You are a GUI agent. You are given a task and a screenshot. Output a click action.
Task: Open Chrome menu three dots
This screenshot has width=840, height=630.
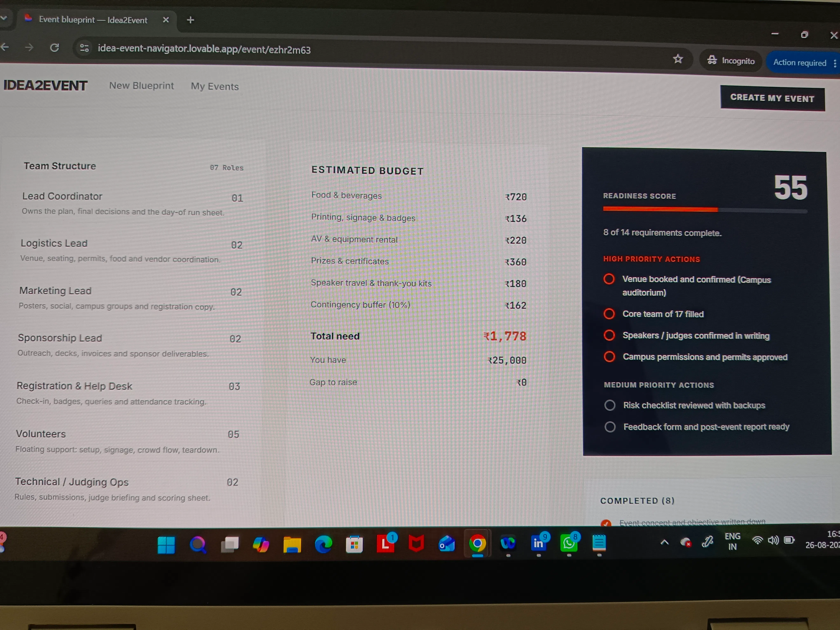[x=835, y=63]
